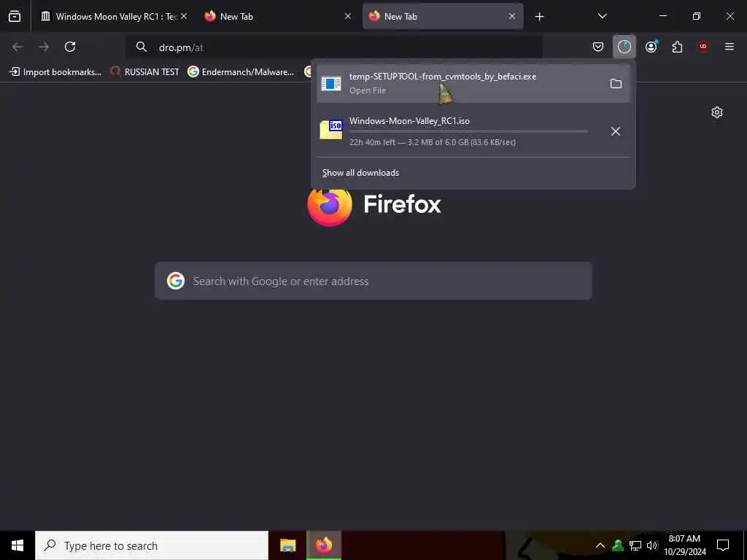Click the exe file icon in downloads

coord(331,83)
